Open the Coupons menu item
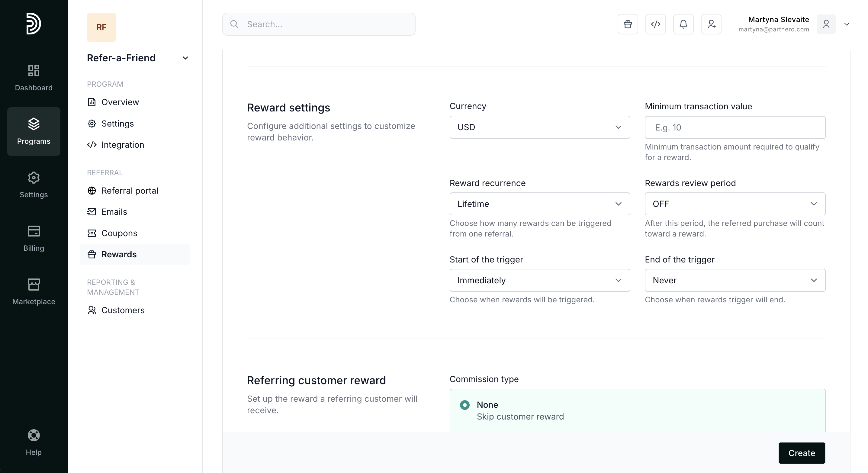 pyautogui.click(x=119, y=233)
